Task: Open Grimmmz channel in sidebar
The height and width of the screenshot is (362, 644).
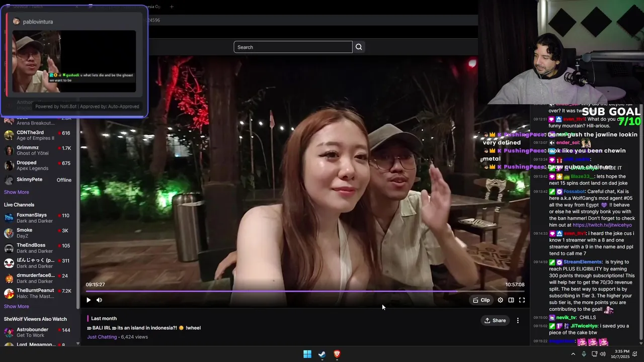Action: [x=39, y=150]
